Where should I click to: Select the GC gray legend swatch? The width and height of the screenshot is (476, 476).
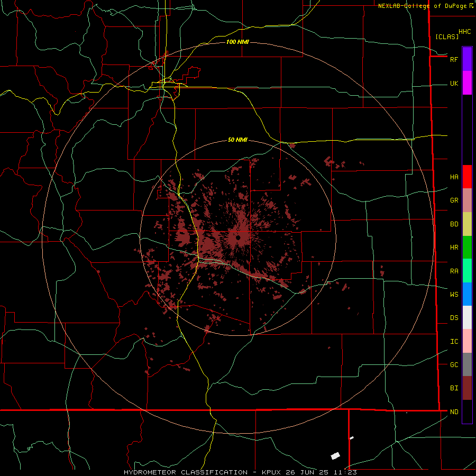[x=467, y=364]
